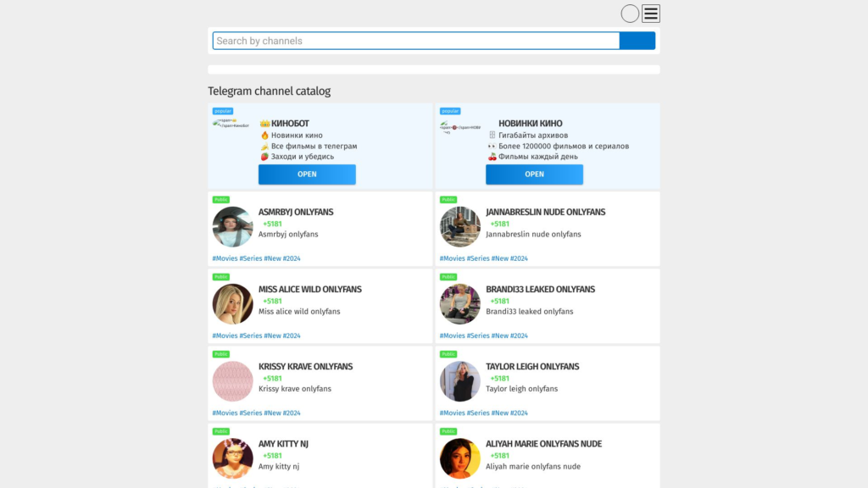This screenshot has width=868, height=488.
Task: Click the avatar of TAYLOR LEIGH ONLYFANS
Action: point(460,381)
